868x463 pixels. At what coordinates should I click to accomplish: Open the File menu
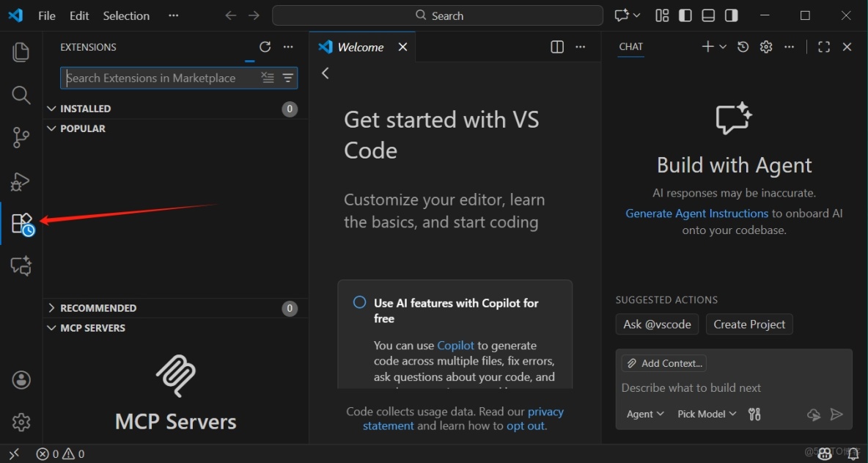pos(46,15)
